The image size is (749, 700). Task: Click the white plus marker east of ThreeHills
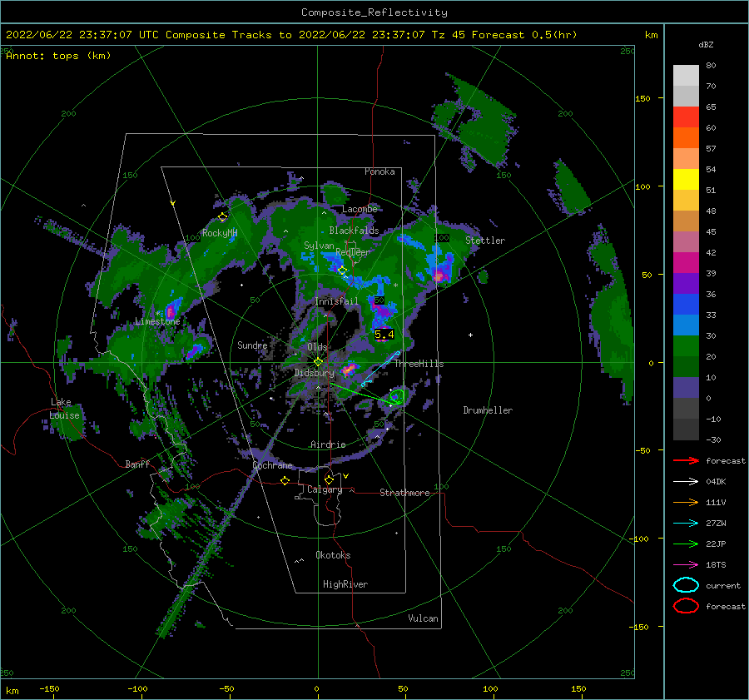pyautogui.click(x=470, y=335)
